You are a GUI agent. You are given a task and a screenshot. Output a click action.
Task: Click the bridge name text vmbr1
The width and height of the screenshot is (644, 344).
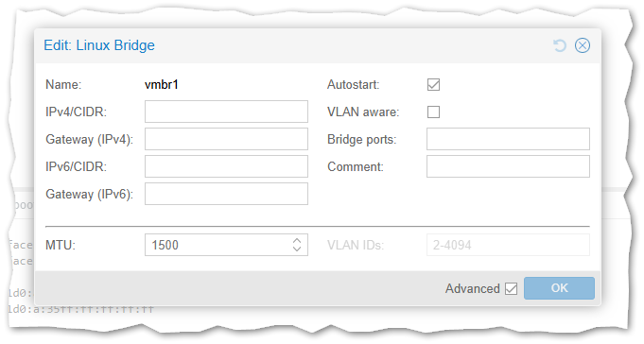pyautogui.click(x=162, y=84)
